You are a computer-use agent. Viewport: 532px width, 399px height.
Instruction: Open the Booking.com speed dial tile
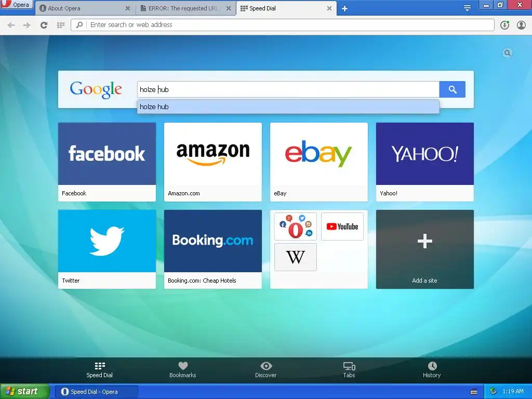(212, 249)
